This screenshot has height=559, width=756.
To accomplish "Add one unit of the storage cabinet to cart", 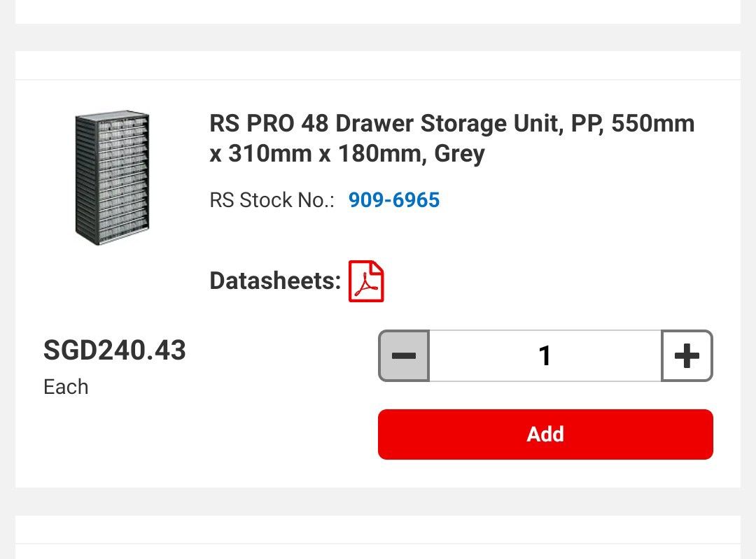I will 545,434.
